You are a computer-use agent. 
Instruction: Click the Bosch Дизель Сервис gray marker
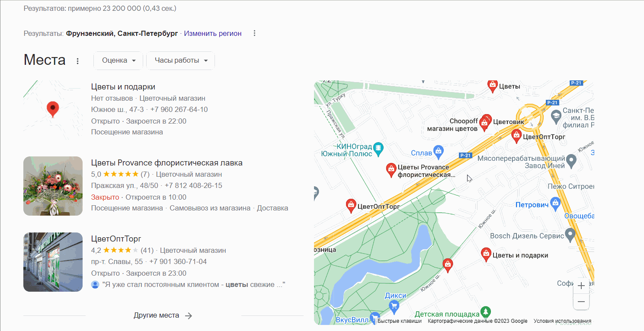coord(570,235)
